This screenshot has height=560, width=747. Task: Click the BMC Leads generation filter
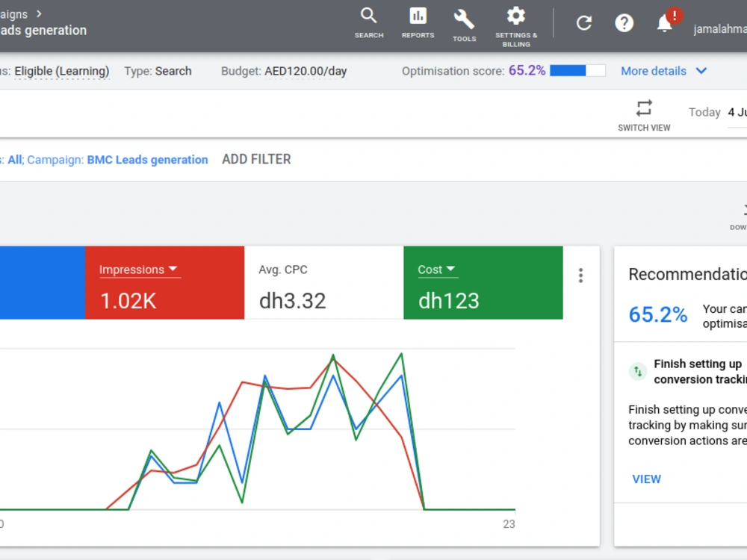point(147,160)
